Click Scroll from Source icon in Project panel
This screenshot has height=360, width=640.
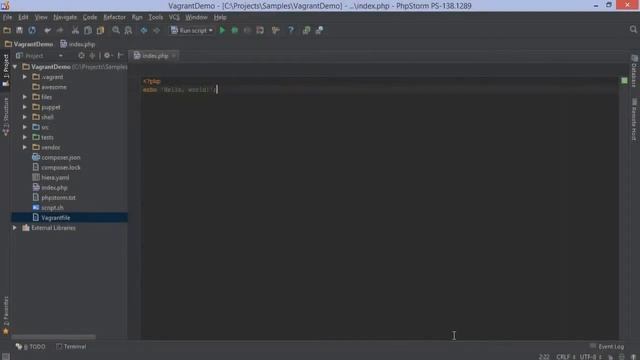81,56
